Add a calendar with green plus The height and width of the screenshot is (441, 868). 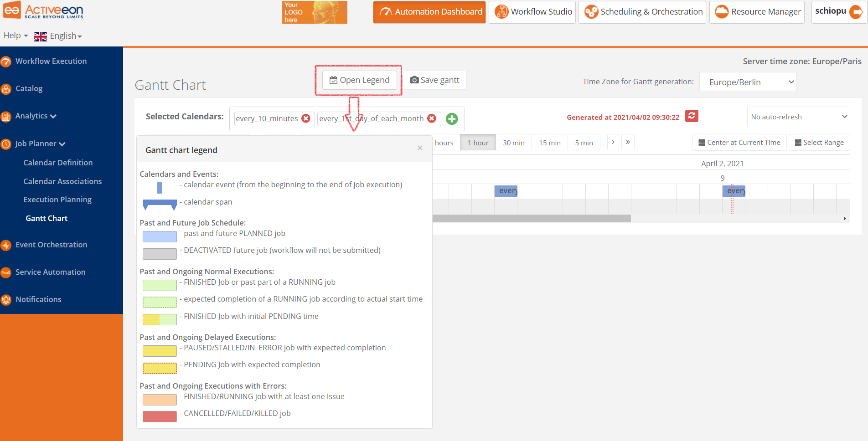[452, 119]
